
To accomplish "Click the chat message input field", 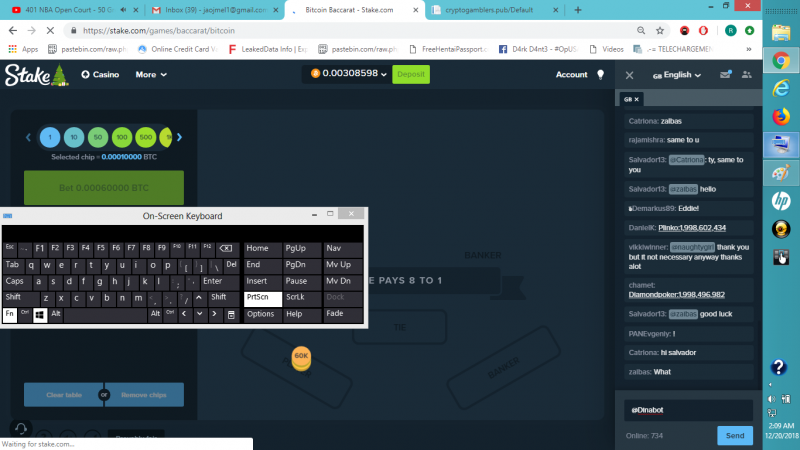I will point(688,410).
